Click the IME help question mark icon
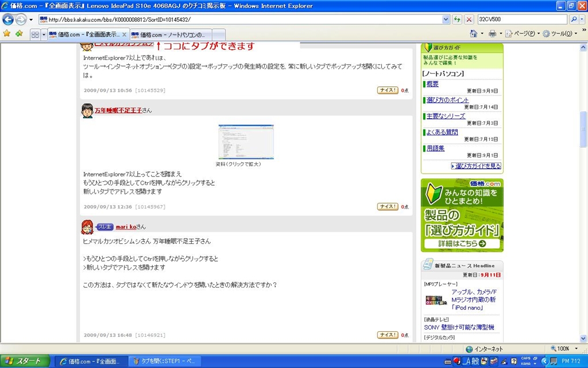Image resolution: width=588 pixels, height=368 pixels. 513,362
